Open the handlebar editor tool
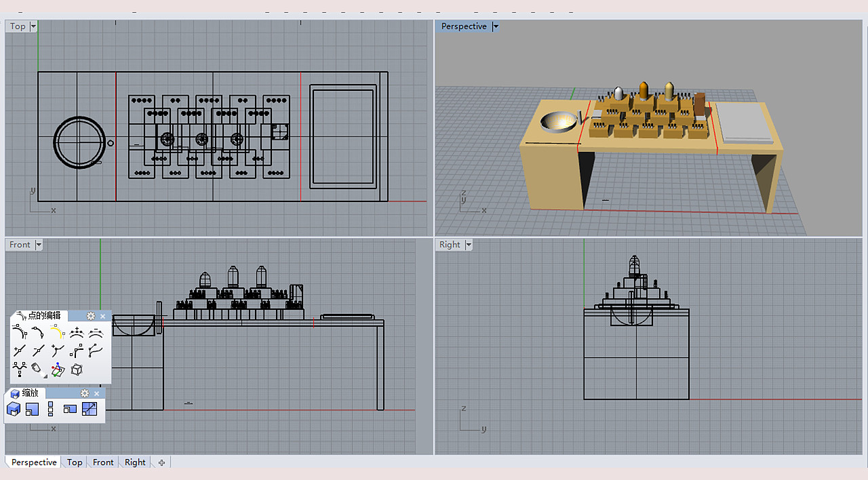This screenshot has height=480, width=868. point(77,351)
